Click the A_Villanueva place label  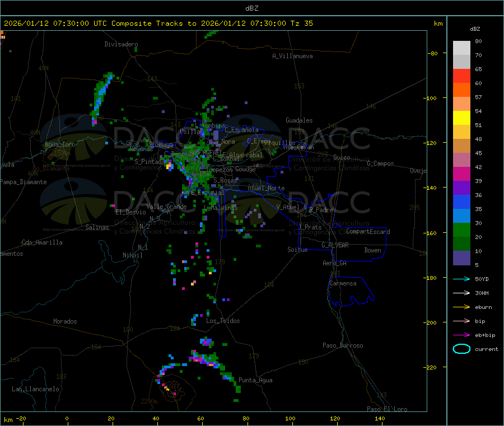coord(292,56)
